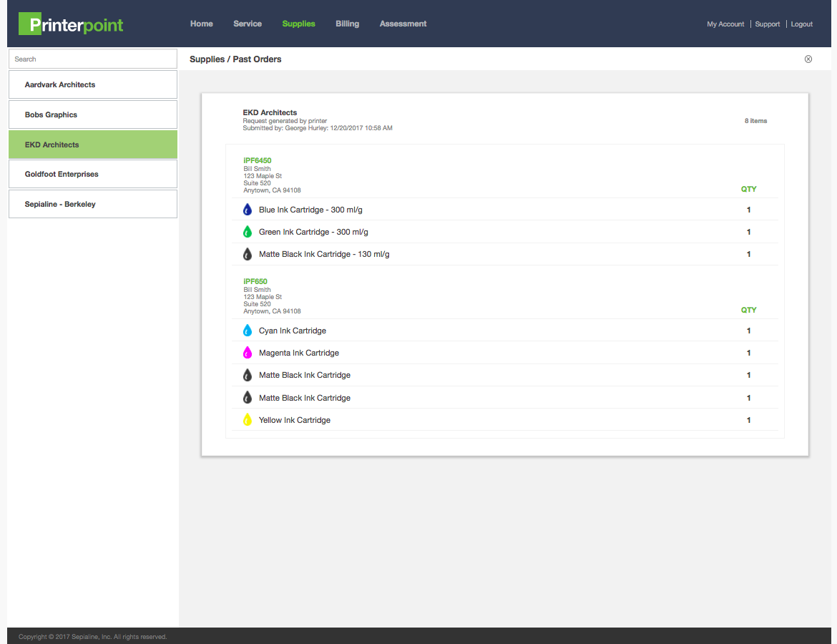Screen dimensions: 837x644
Task: Click the Support link
Action: (x=768, y=24)
